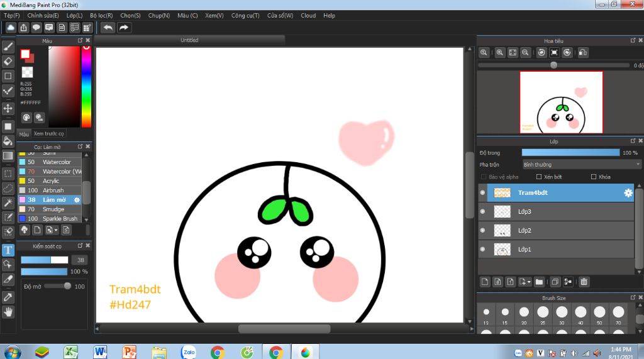The height and width of the screenshot is (359, 644).
Task: Delete layer with trash icon
Action: click(584, 282)
